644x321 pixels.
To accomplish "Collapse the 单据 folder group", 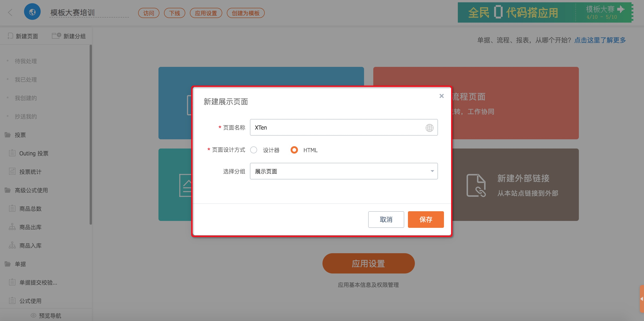I will tap(8, 264).
